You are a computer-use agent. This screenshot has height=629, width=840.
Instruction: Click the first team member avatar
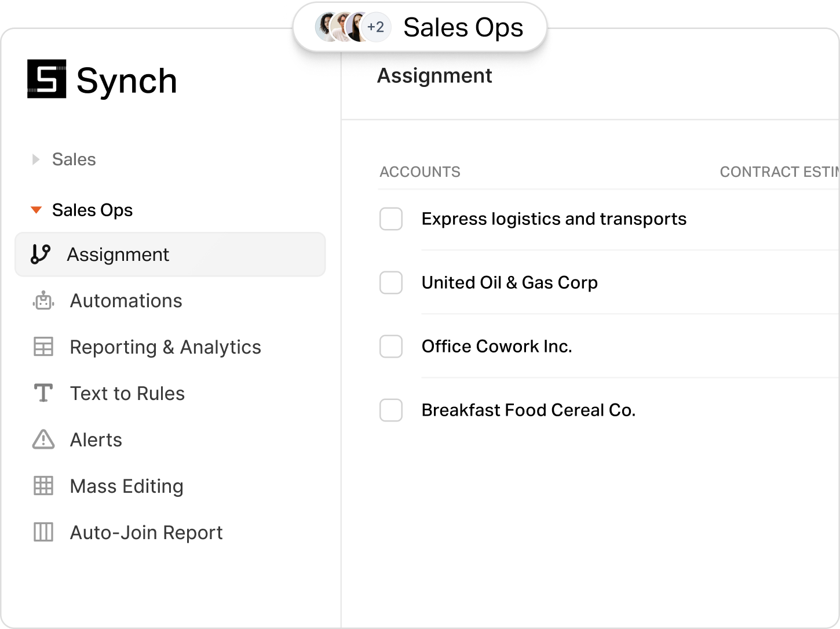pos(324,27)
